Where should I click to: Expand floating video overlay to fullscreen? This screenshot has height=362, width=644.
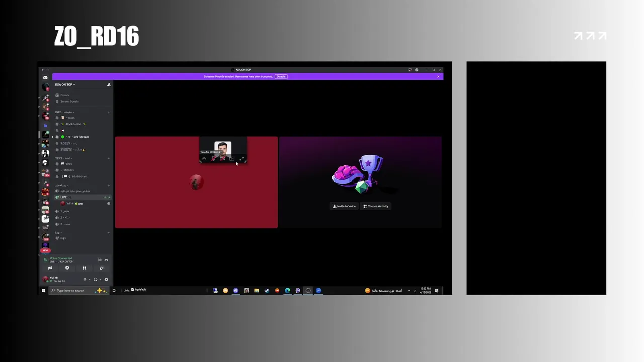[242, 158]
